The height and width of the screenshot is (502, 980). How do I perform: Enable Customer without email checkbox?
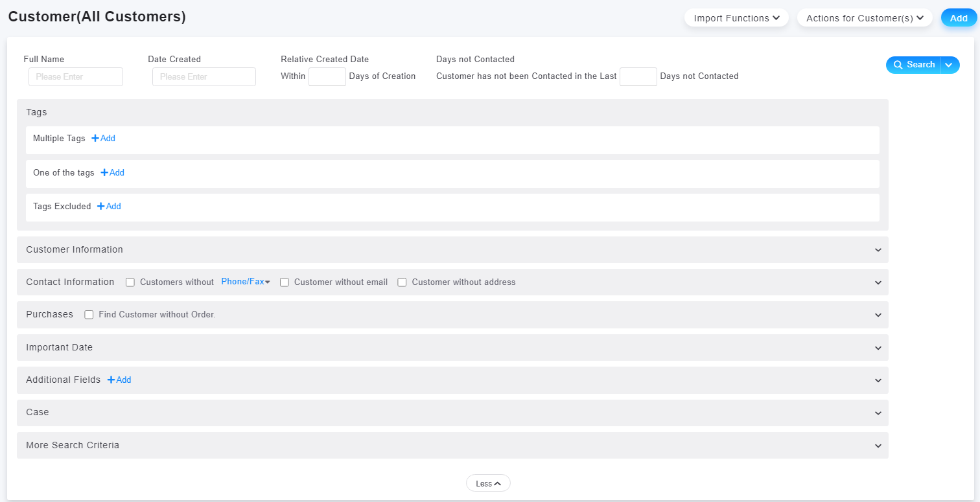285,282
